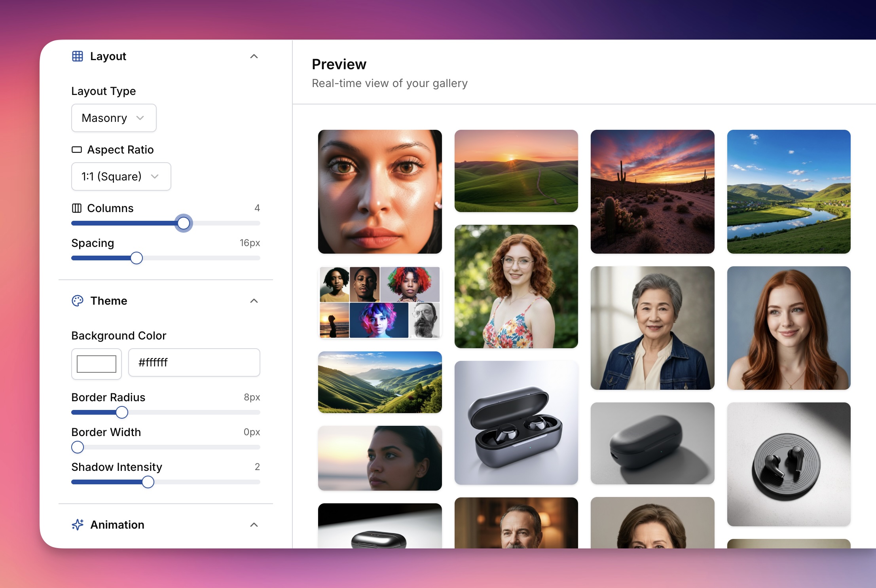Open the white background color swatch
Screen dimensions: 876x588
(96, 364)
